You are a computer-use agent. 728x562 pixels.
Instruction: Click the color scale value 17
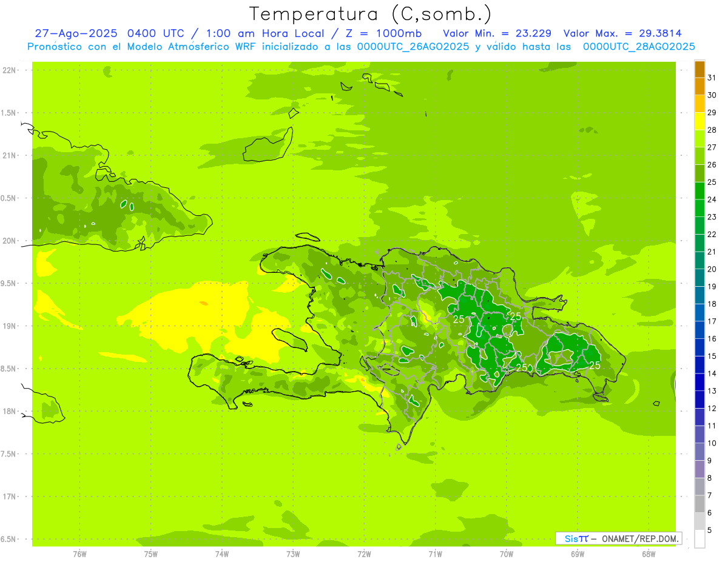712,321
